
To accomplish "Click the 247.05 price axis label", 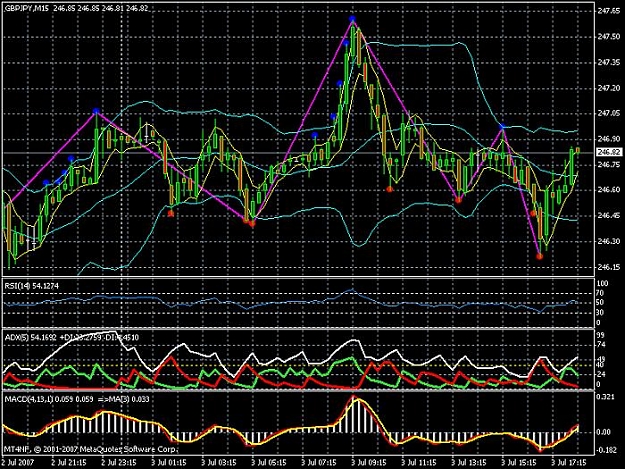I will (x=609, y=114).
